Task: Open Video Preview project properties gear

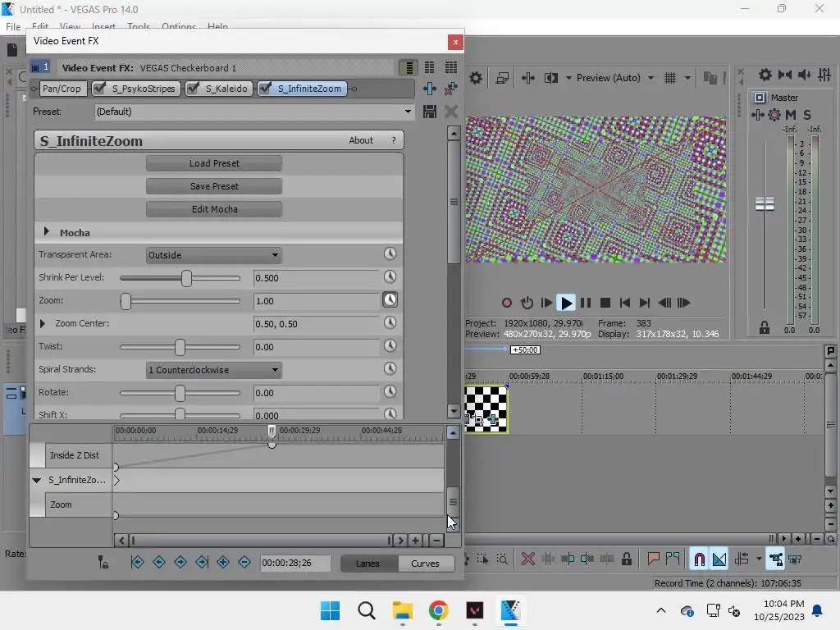Action: click(x=476, y=78)
